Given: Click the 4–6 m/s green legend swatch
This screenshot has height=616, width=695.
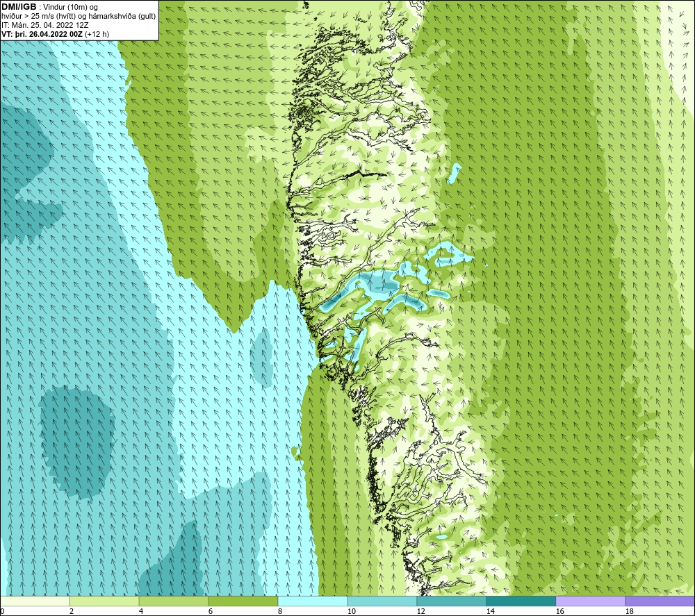Looking at the screenshot, I should pos(174,601).
